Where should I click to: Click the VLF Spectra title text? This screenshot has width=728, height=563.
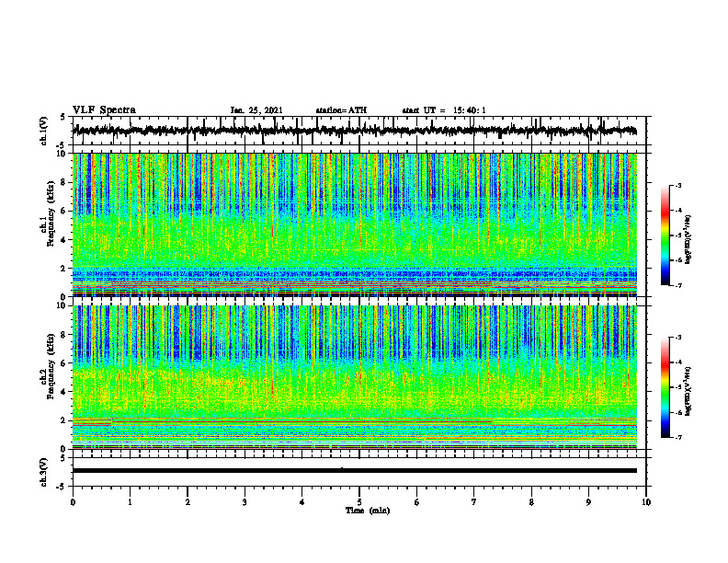[104, 110]
